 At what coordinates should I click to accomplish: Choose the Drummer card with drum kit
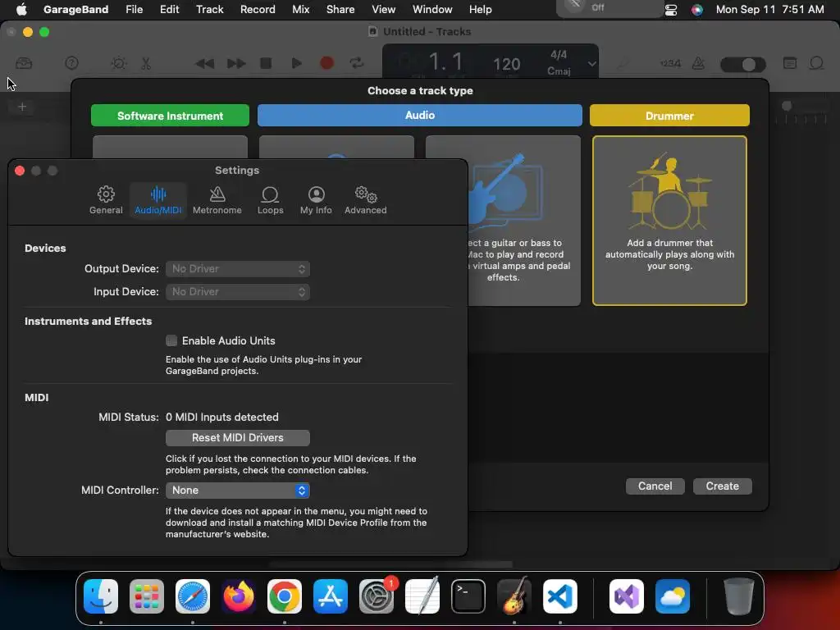tap(669, 221)
